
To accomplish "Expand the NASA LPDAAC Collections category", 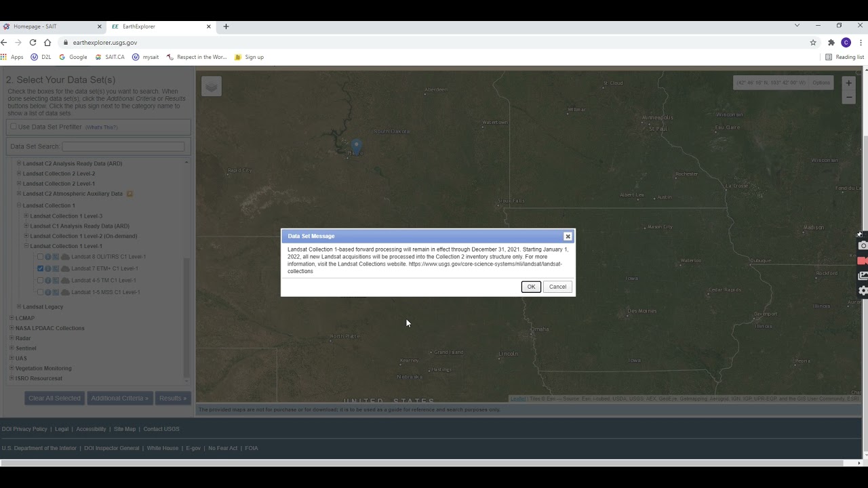I will point(12,328).
